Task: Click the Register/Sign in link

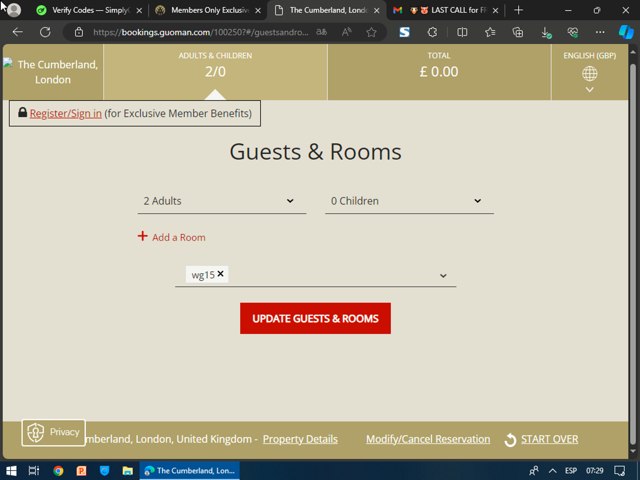Action: click(66, 113)
